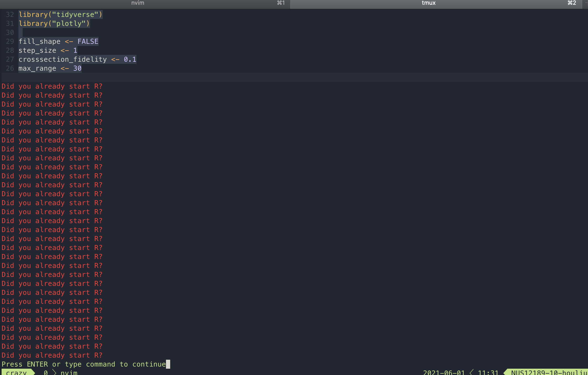The height and width of the screenshot is (375, 588).
Task: Select tmux window '0 nvim' in status bar
Action: [x=61, y=372]
